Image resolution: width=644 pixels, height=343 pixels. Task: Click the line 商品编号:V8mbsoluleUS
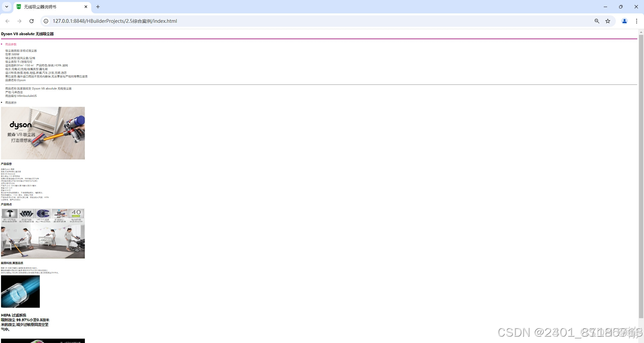pyautogui.click(x=21, y=96)
